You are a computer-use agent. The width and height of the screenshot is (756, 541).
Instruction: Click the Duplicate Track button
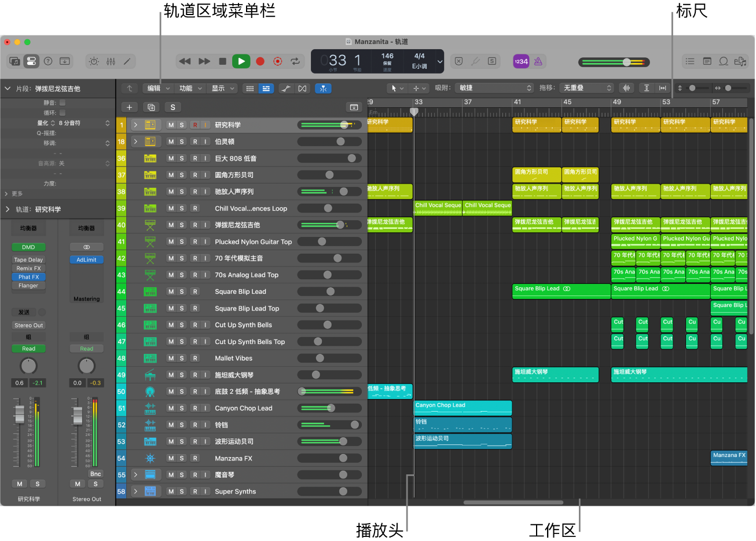coord(151,107)
